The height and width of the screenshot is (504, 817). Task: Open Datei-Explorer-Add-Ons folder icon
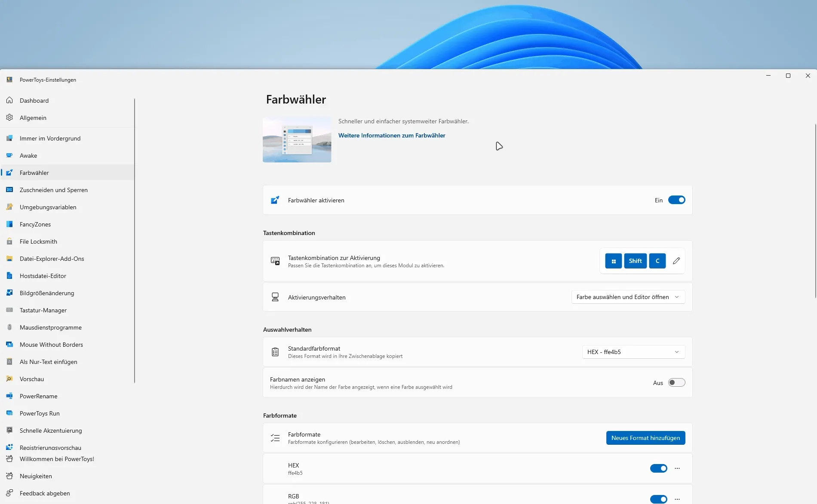[9, 258]
